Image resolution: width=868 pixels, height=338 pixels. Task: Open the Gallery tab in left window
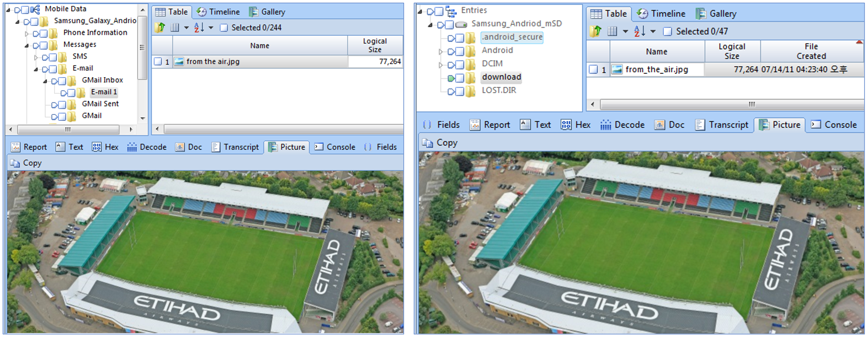[x=267, y=12]
